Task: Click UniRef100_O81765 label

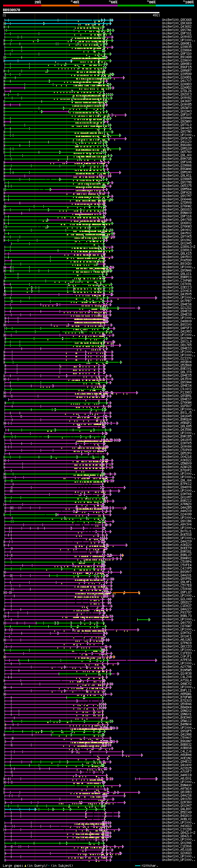Action: click(177, 345)
